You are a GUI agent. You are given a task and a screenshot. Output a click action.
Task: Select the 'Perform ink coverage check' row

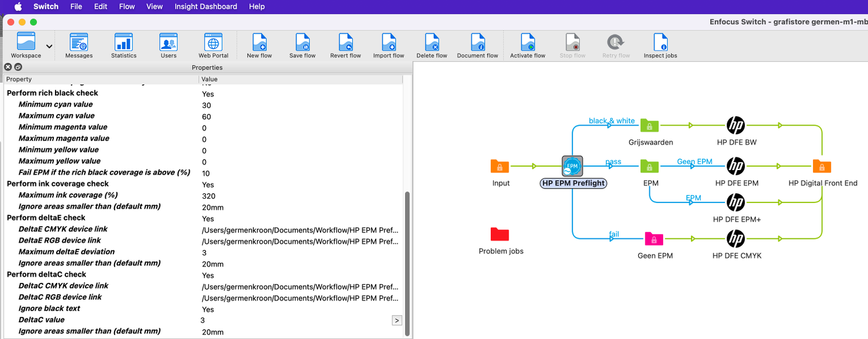tap(203, 184)
